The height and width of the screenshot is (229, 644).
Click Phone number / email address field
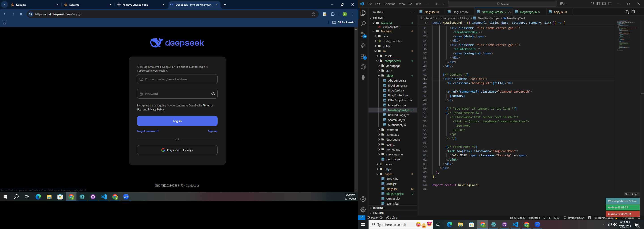(177, 79)
